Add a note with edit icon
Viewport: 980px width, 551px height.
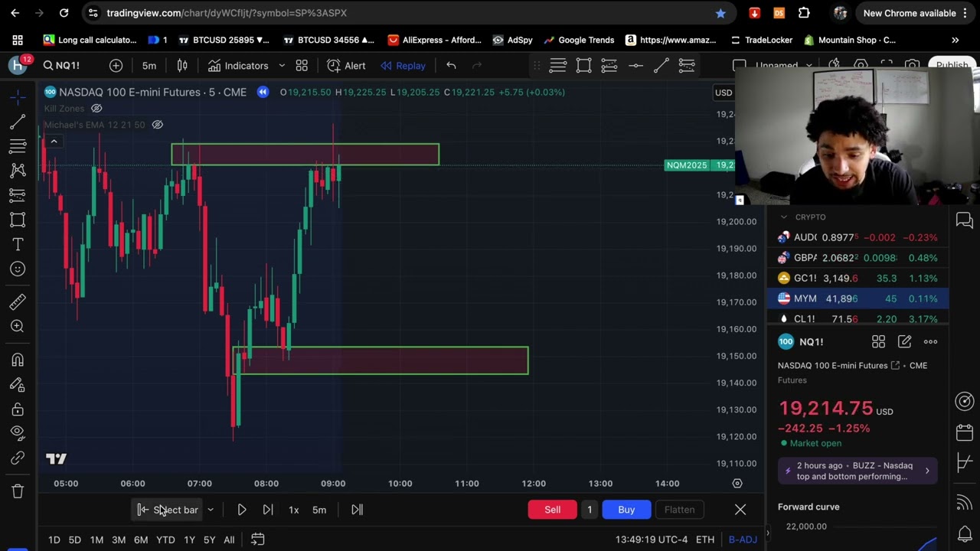tap(904, 342)
